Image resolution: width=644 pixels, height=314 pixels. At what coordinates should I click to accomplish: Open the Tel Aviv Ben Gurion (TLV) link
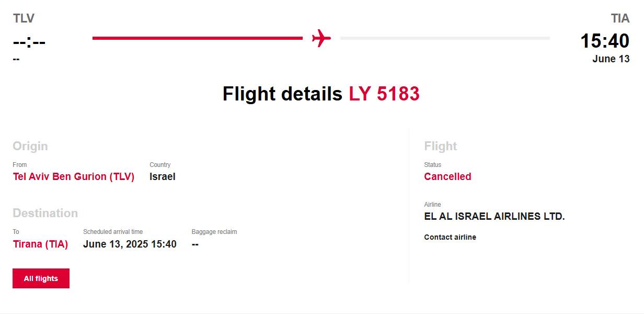click(74, 177)
